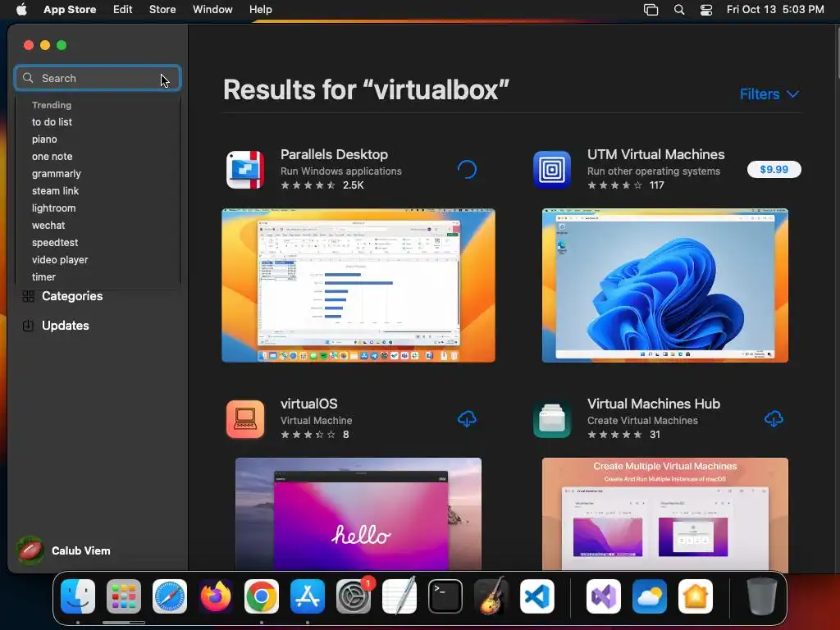This screenshot has width=840, height=630.
Task: Open TextEdit from the dock
Action: [399, 596]
